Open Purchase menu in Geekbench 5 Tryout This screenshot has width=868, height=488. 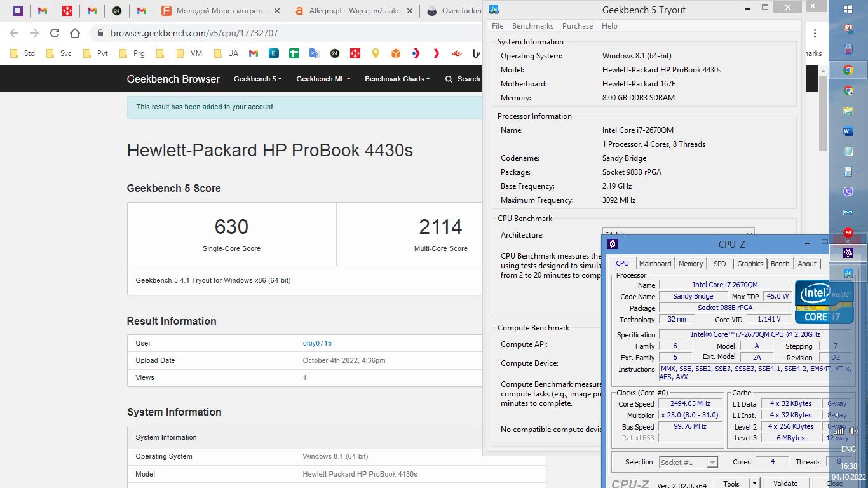578,26
